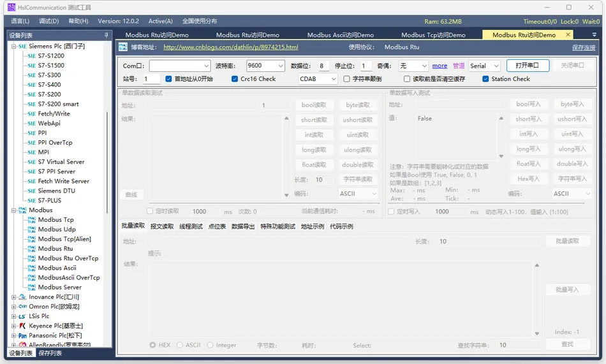Viewport: 606px width, 364px height.
Task: Enable the 字符串颠倒 checkbox
Action: point(346,79)
